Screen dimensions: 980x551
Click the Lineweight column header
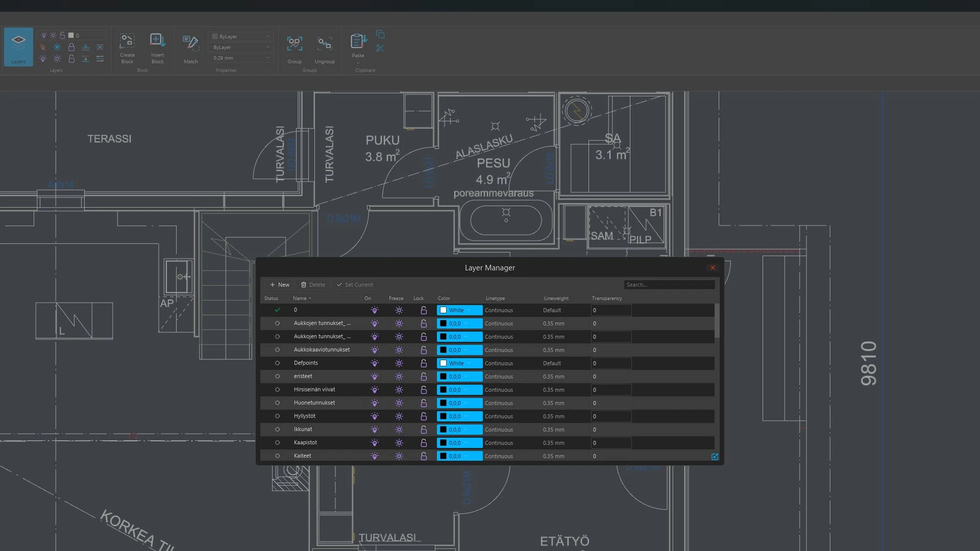556,298
